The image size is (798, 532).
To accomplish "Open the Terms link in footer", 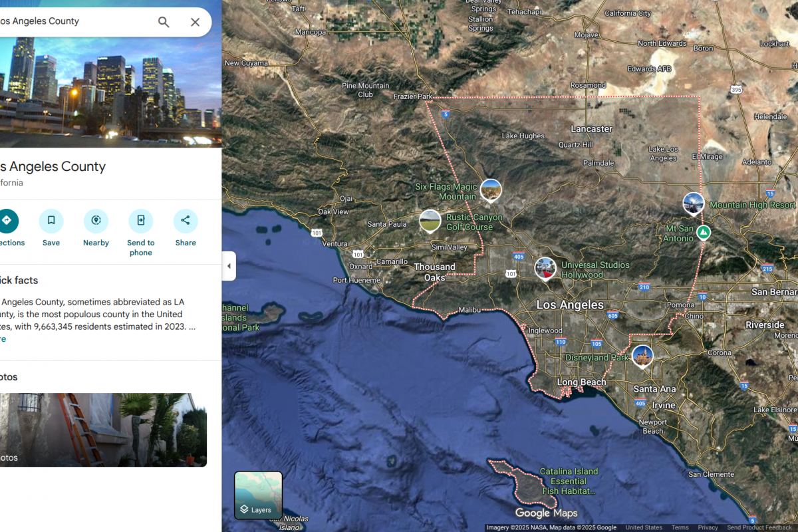I will pos(680,527).
